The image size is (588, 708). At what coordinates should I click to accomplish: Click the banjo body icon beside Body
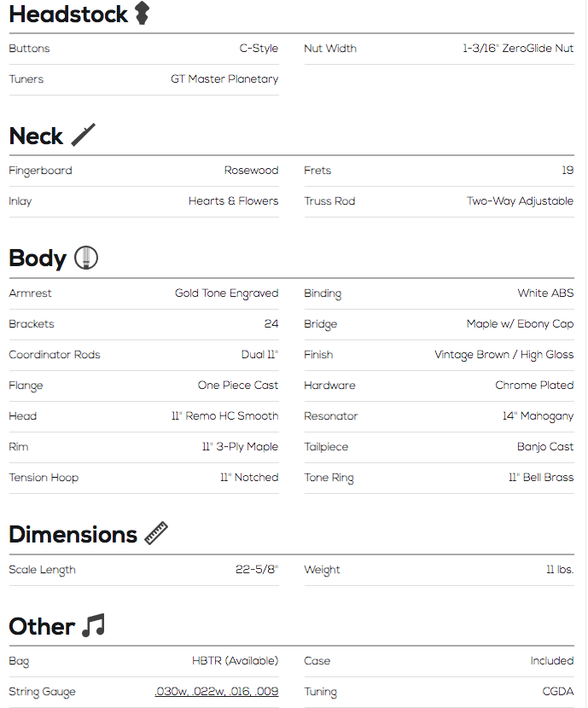(x=86, y=258)
